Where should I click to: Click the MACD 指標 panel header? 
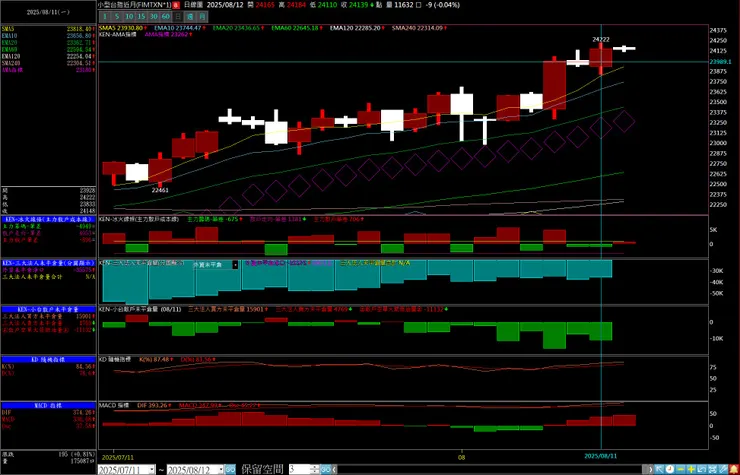point(49,406)
